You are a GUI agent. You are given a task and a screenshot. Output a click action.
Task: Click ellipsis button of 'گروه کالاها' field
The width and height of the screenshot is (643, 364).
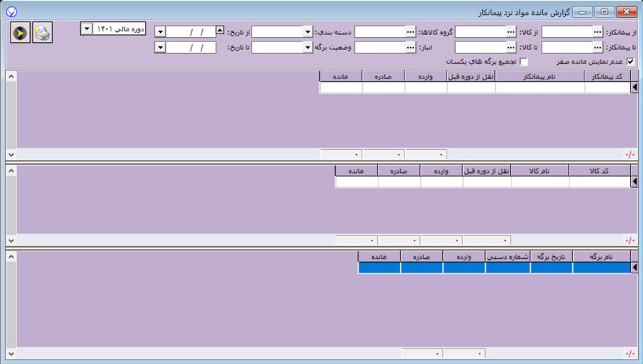pos(410,32)
